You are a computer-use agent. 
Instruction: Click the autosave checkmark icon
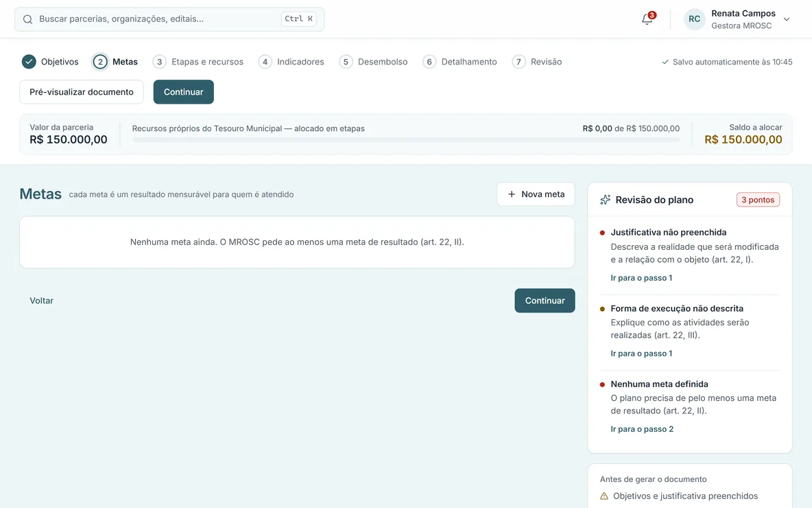[x=665, y=62]
